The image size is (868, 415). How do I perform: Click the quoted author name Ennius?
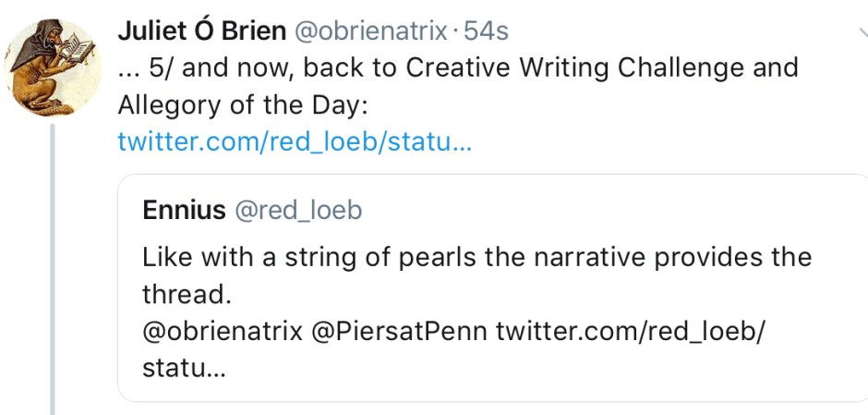pyautogui.click(x=184, y=210)
